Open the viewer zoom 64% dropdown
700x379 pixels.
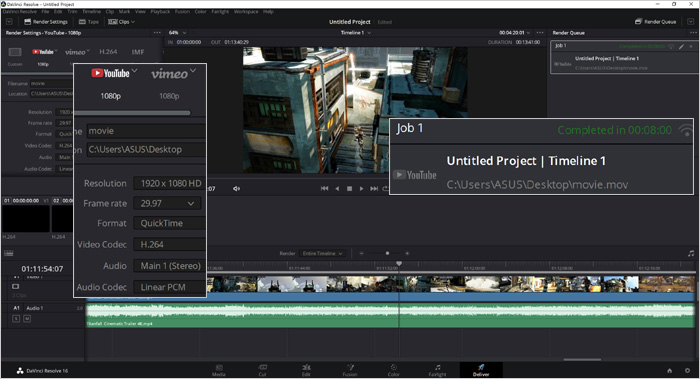click(x=177, y=33)
